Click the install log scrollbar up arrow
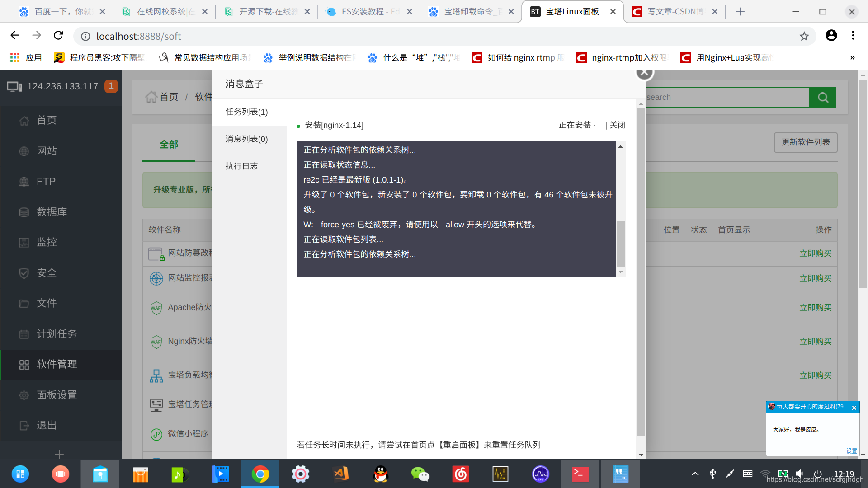 [621, 146]
